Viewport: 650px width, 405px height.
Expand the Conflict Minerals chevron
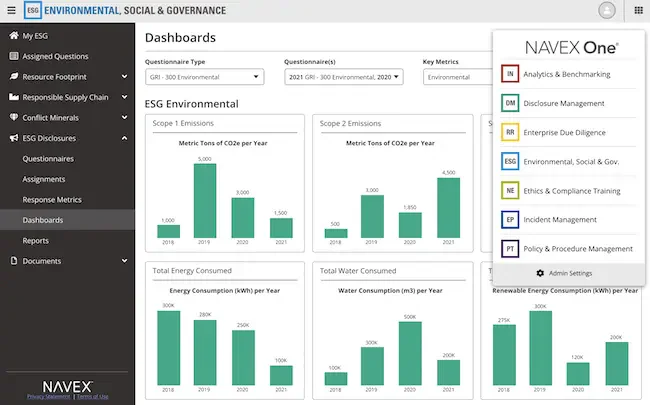click(x=124, y=117)
